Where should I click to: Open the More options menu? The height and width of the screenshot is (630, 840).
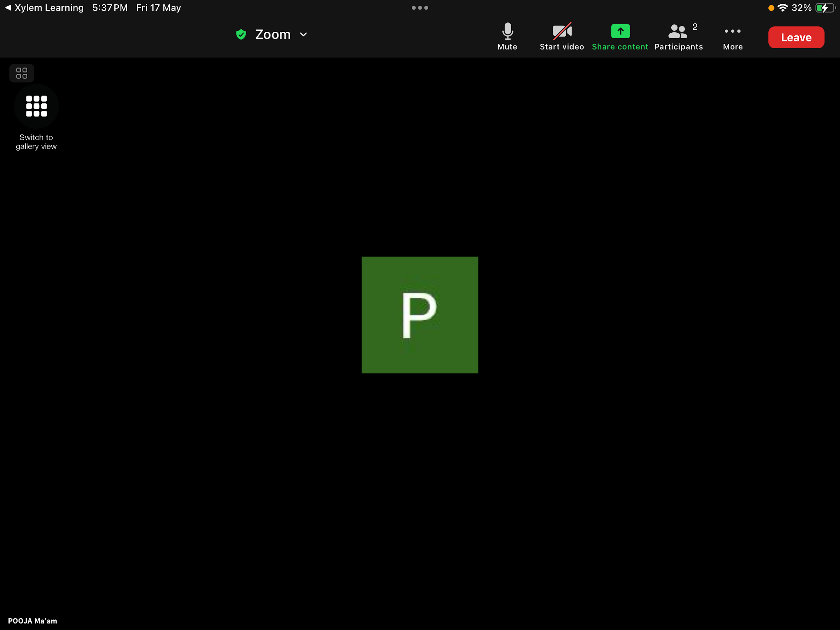732,37
